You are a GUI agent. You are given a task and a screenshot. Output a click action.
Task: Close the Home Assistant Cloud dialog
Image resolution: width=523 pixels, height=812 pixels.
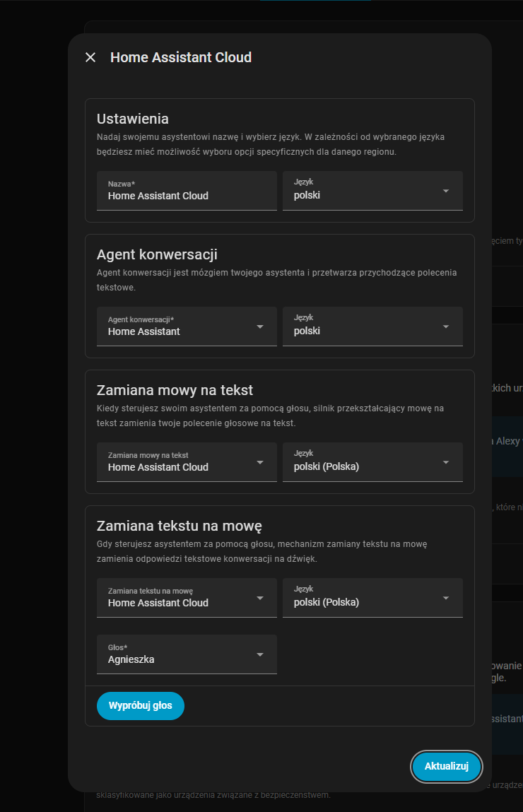point(90,57)
